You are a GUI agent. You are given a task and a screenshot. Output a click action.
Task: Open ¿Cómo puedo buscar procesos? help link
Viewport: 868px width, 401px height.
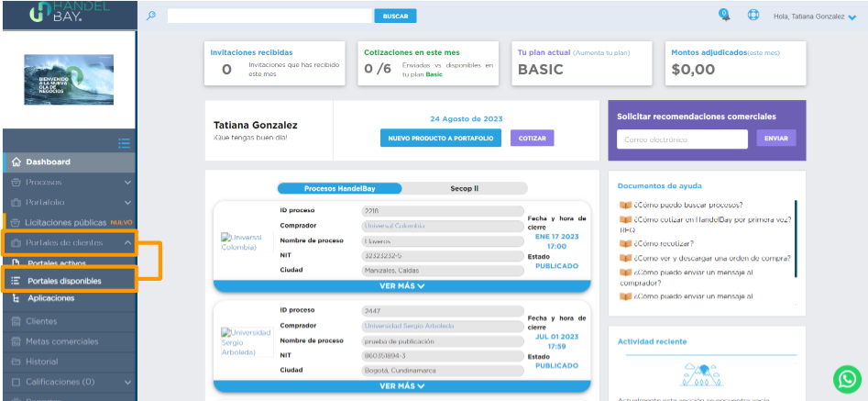688,205
